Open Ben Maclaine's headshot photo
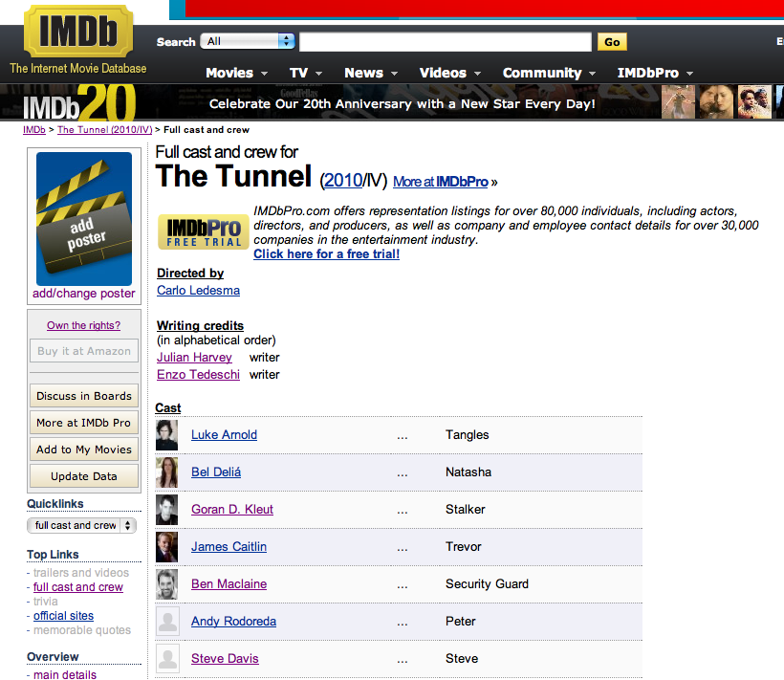Screen dimensions: 784x680 point(166,584)
